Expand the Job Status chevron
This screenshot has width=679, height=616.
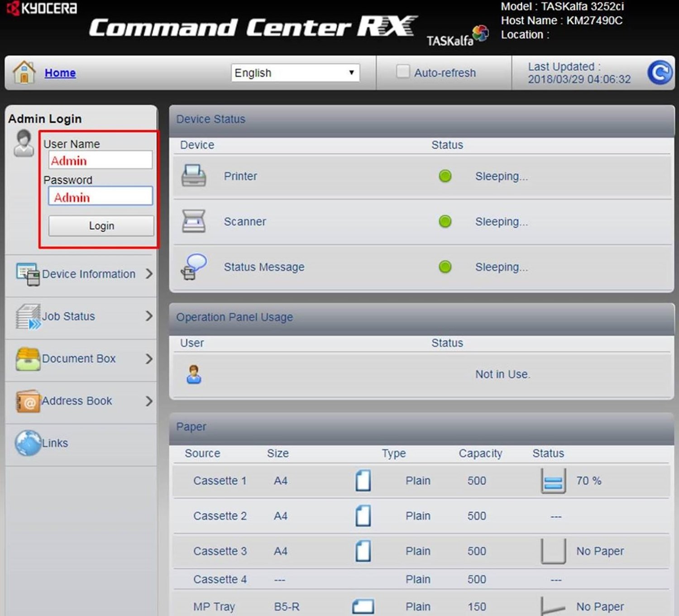pyautogui.click(x=149, y=316)
